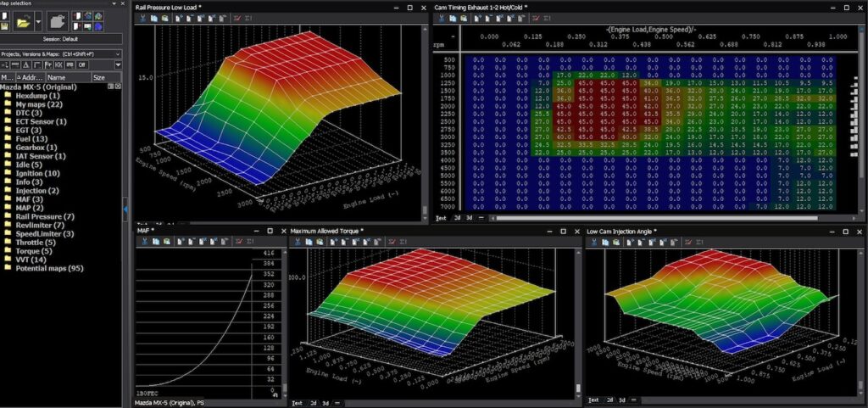
Task: Click sigma icon in MAF window toolbar
Action: [250, 242]
